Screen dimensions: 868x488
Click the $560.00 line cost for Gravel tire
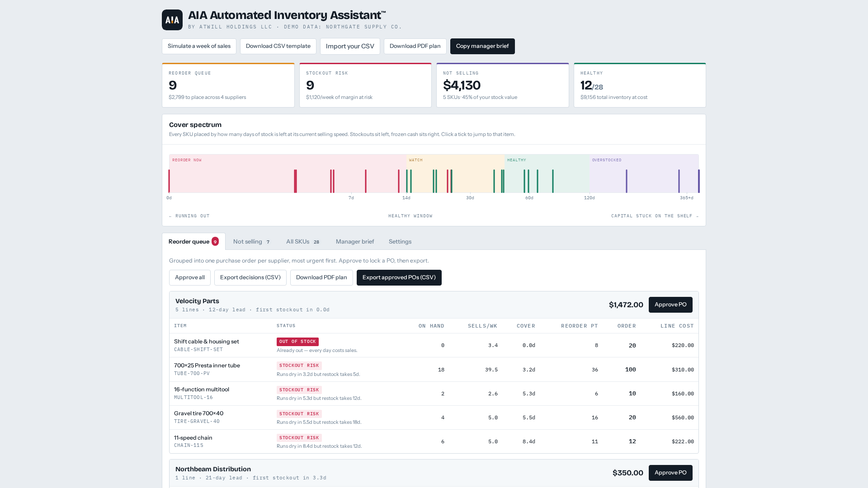pyautogui.click(x=683, y=418)
